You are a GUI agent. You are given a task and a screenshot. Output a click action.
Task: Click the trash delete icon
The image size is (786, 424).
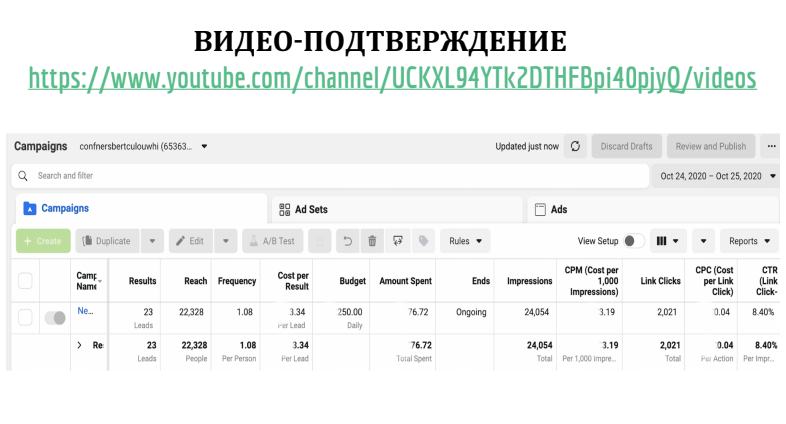pos(372,241)
